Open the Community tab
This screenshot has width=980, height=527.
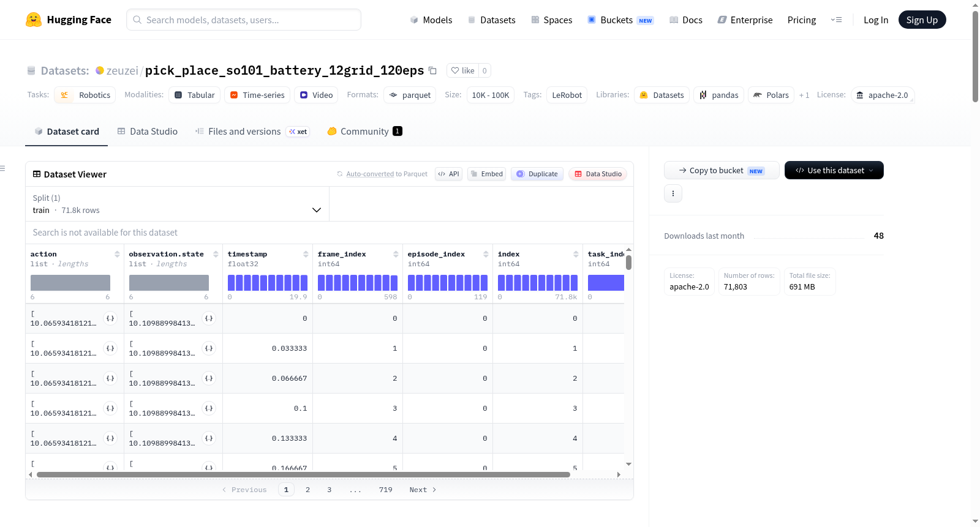tap(364, 132)
